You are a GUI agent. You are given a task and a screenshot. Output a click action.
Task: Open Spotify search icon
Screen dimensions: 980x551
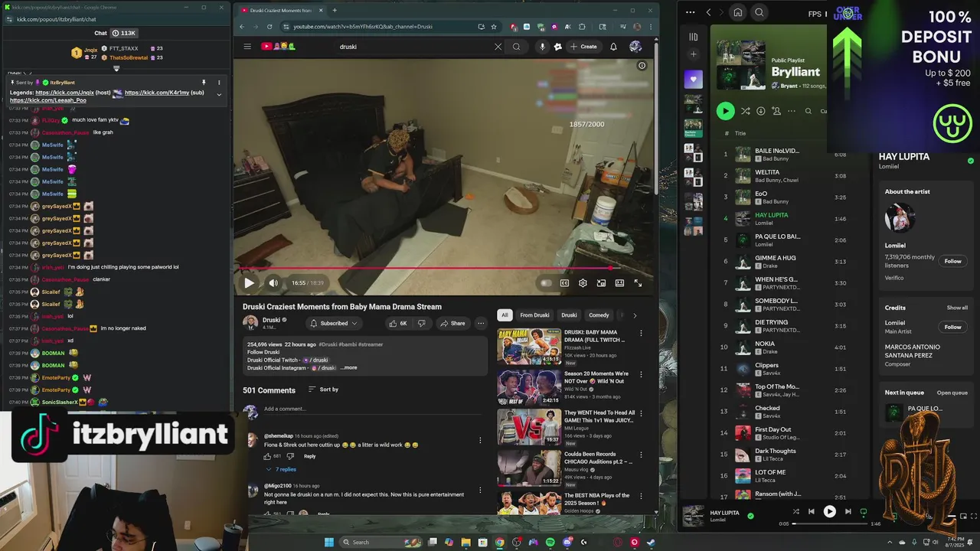tap(759, 12)
